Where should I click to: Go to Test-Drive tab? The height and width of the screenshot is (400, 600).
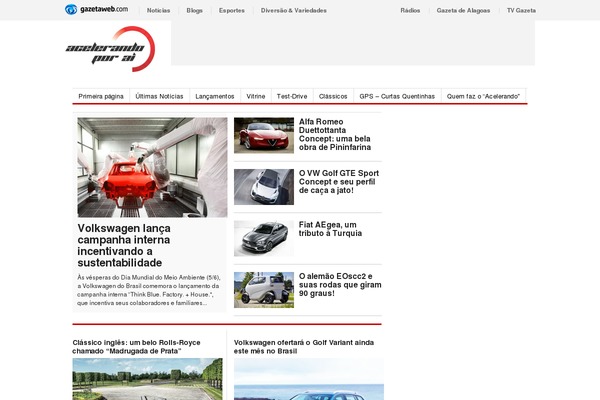292,96
